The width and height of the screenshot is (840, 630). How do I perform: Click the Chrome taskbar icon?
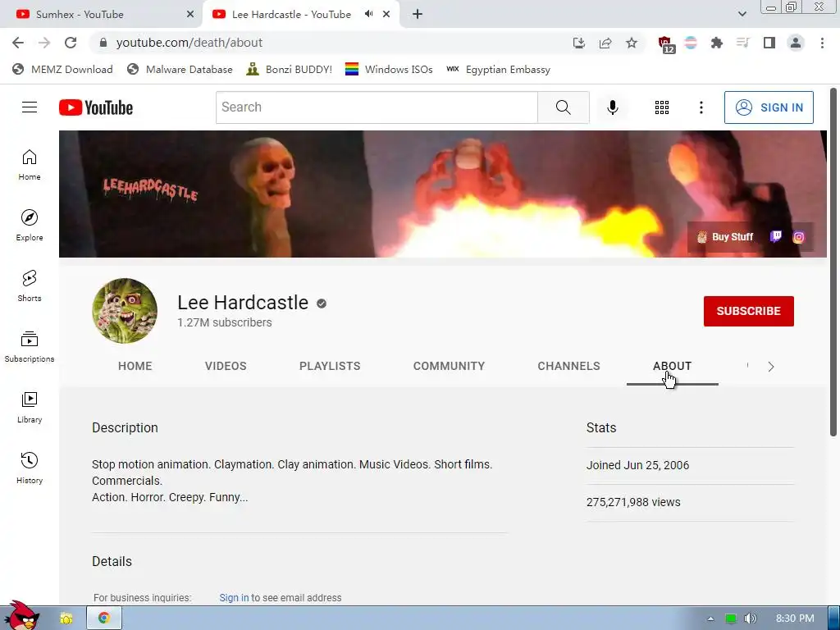[x=104, y=618]
